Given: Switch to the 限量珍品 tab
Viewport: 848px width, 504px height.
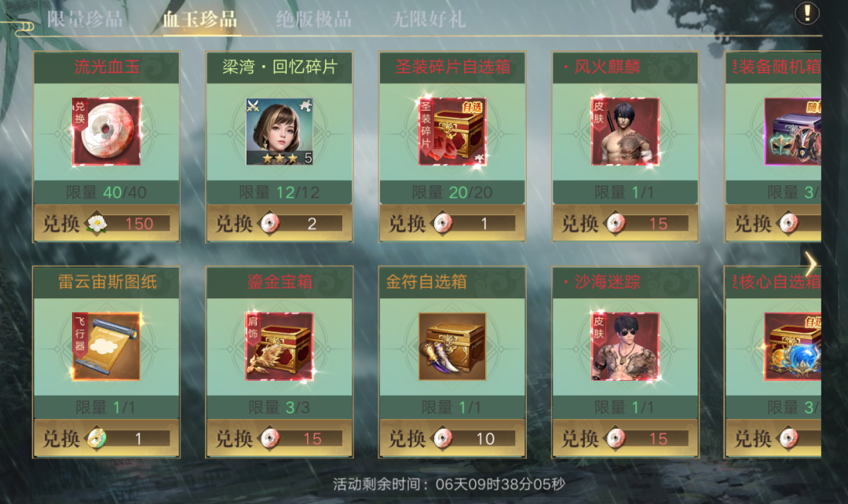Looking at the screenshot, I should pyautogui.click(x=85, y=20).
